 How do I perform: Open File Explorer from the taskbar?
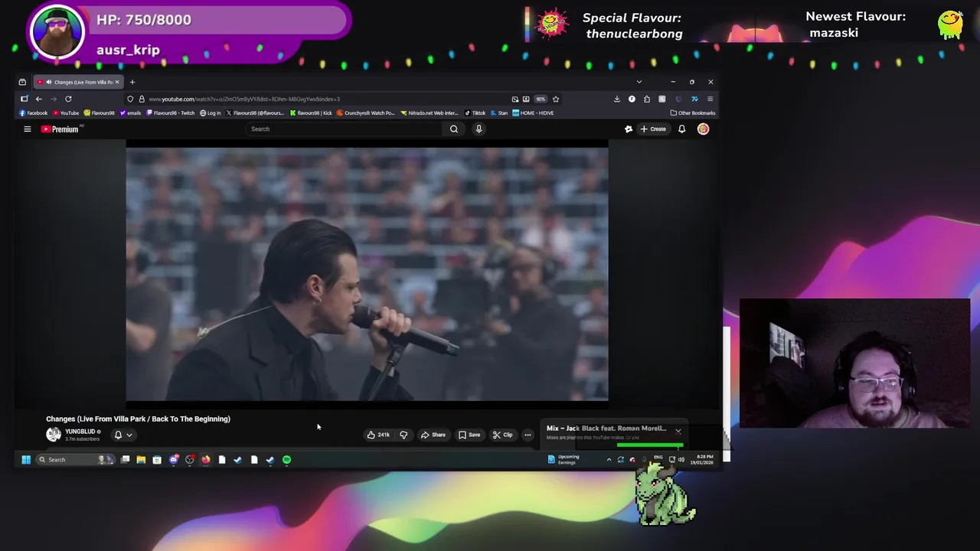click(x=141, y=460)
